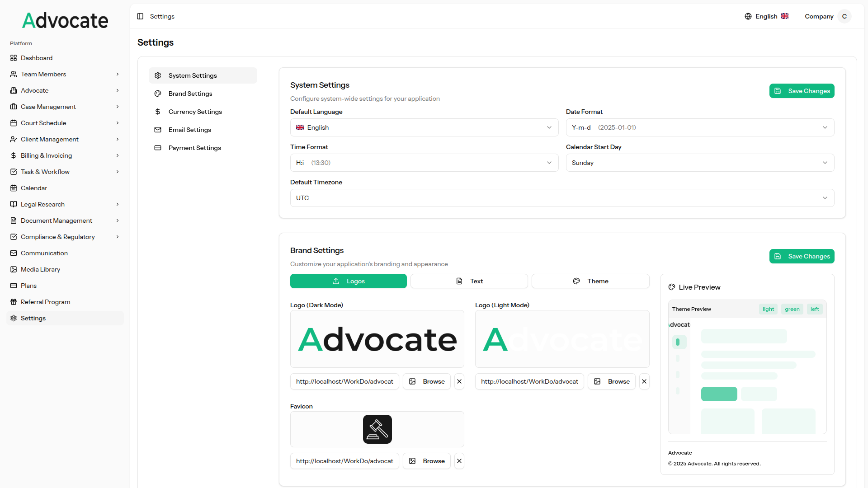Open the Date Format dropdown
This screenshot has height=488, width=868.
pyautogui.click(x=699, y=127)
